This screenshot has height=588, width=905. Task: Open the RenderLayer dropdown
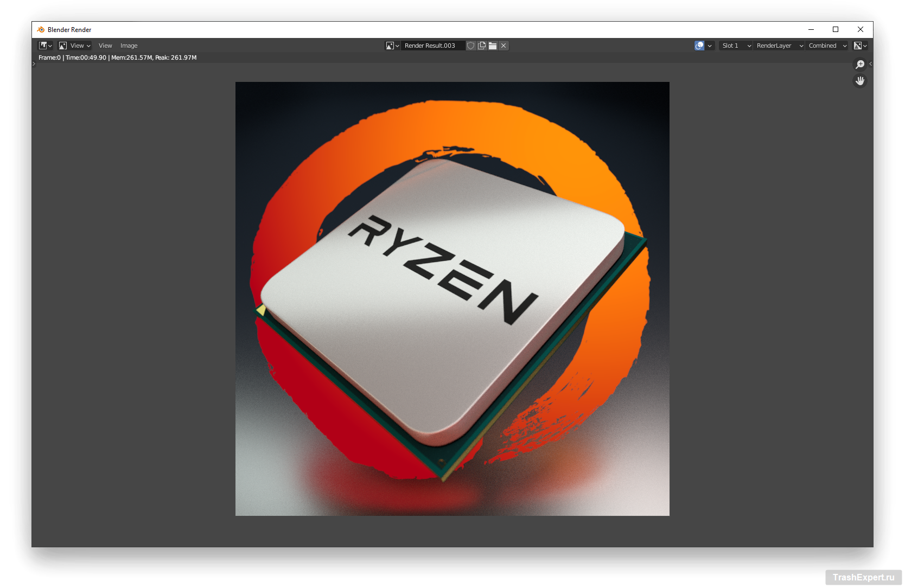coord(779,46)
